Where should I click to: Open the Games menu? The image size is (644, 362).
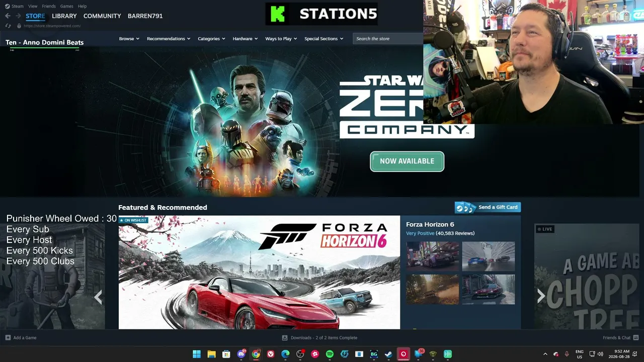(x=66, y=6)
